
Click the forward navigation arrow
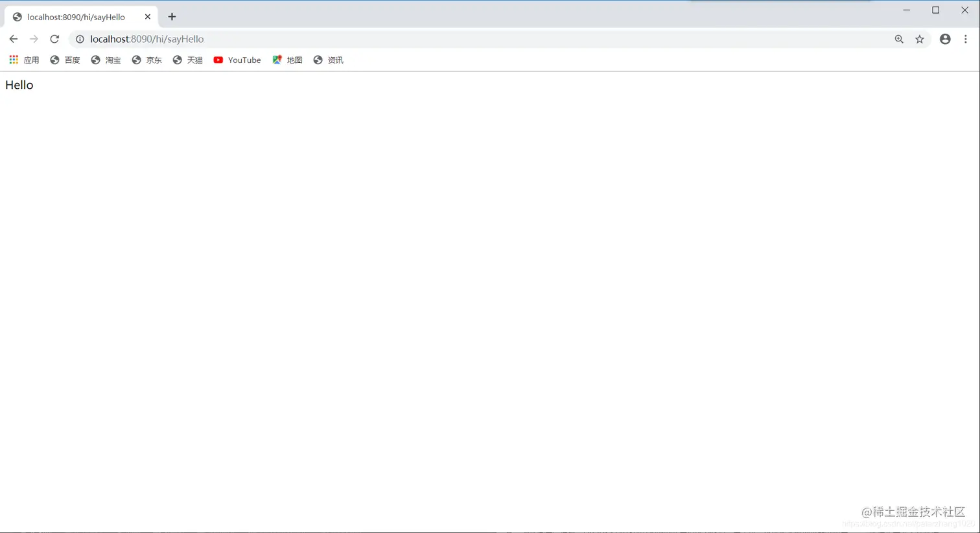(34, 39)
